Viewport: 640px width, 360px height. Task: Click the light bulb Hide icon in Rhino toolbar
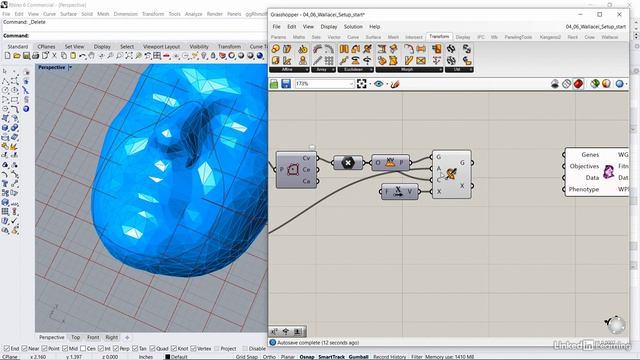(204, 56)
